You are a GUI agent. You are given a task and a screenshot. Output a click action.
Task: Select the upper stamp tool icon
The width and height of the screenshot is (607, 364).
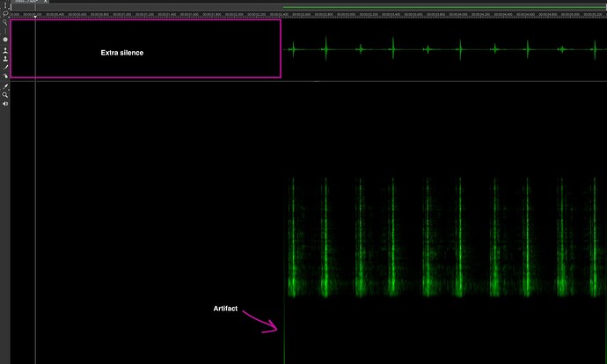[x=5, y=50]
